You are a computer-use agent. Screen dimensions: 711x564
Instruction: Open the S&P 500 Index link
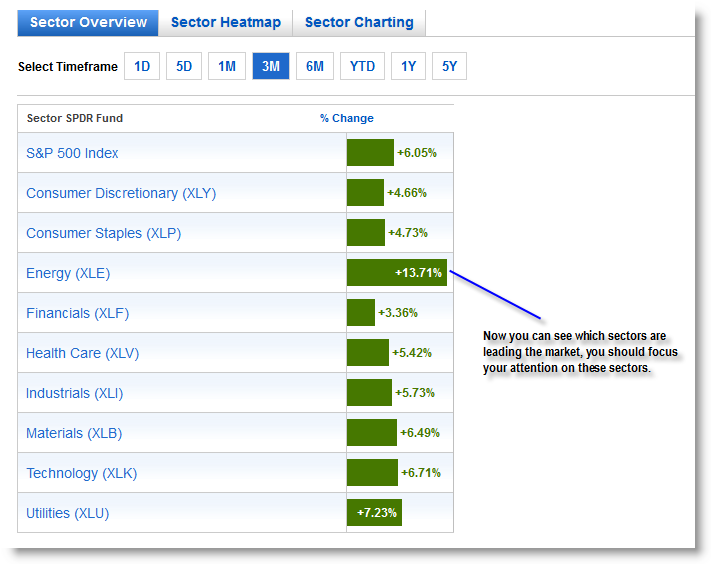click(x=72, y=153)
